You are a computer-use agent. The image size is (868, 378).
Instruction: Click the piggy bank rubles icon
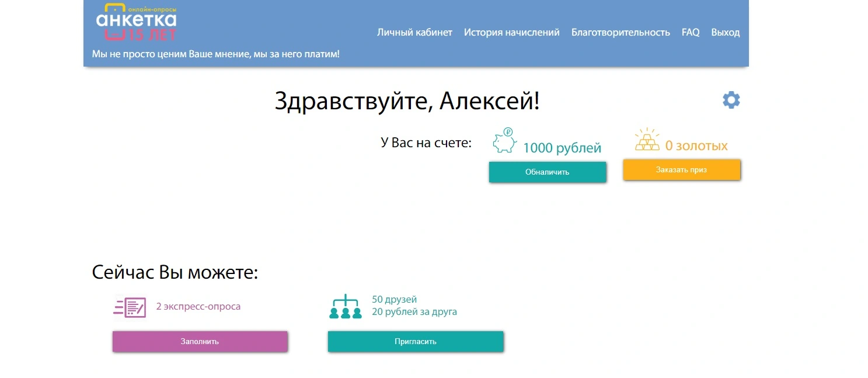pos(505,141)
